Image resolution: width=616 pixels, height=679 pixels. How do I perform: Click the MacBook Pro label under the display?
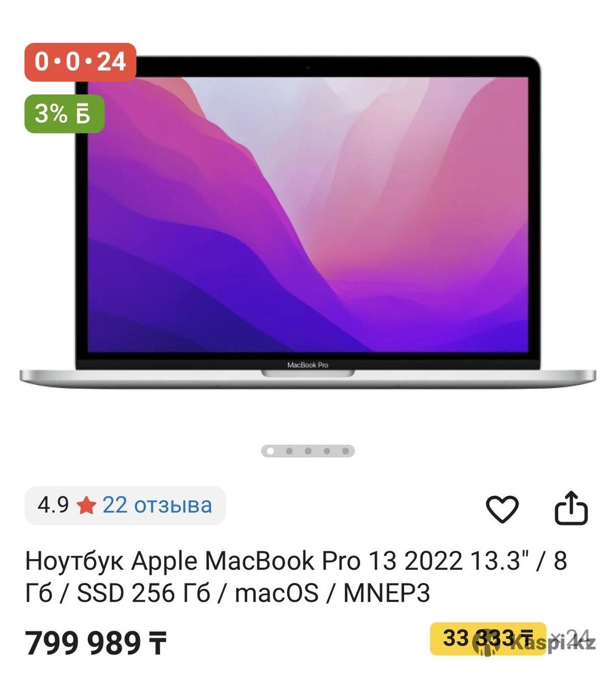click(308, 365)
